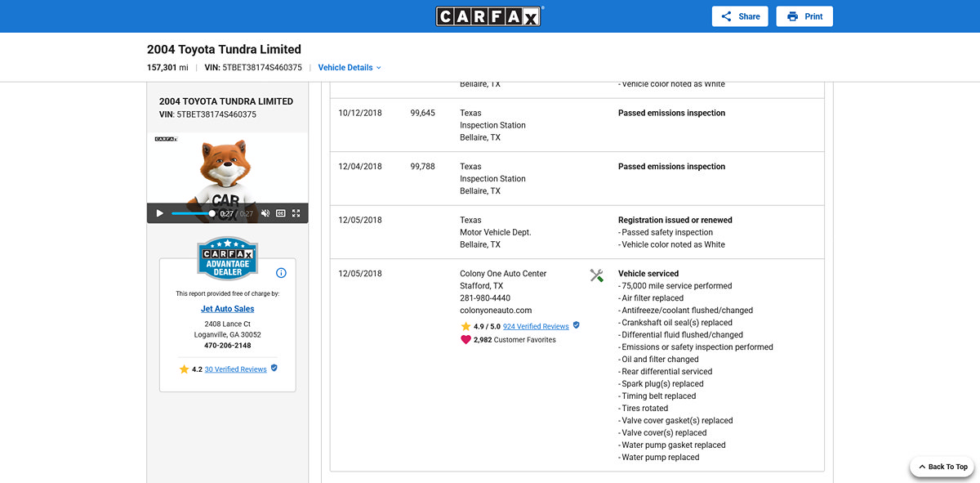Click the 75,000 mile service performed line
The width and height of the screenshot is (980, 483).
point(675,286)
